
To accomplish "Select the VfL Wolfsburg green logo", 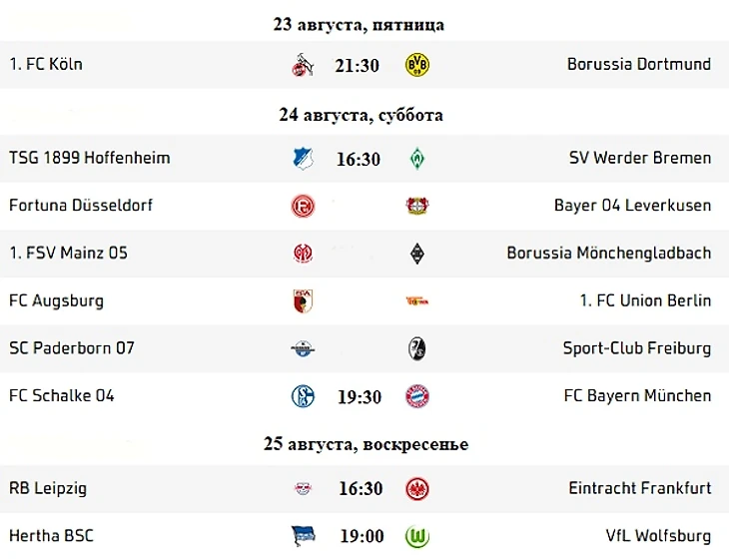I will [417, 537].
